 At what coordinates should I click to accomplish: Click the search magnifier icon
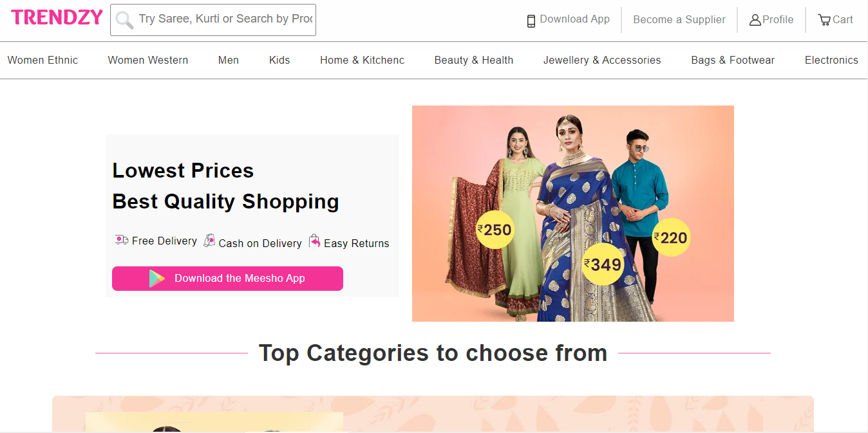[x=124, y=19]
